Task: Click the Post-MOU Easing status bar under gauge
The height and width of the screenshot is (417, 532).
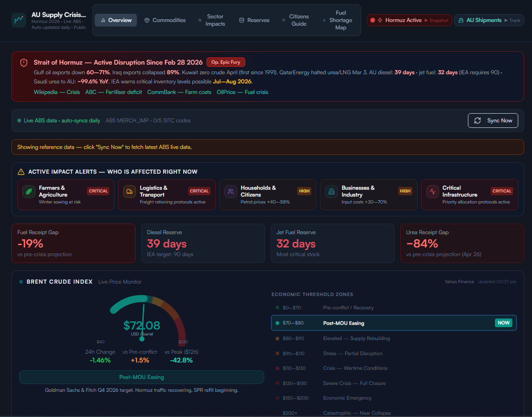Action: [x=141, y=377]
